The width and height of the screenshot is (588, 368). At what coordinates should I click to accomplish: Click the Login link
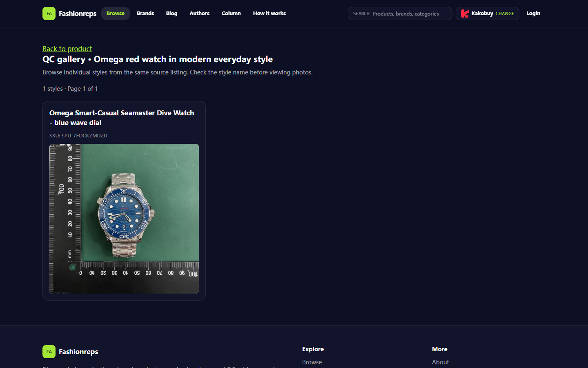coord(533,13)
